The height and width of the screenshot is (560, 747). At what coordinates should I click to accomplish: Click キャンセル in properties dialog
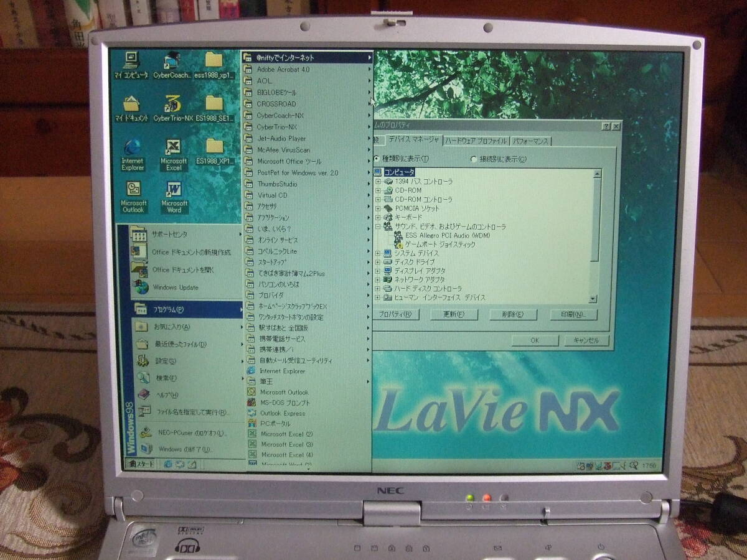click(x=586, y=341)
